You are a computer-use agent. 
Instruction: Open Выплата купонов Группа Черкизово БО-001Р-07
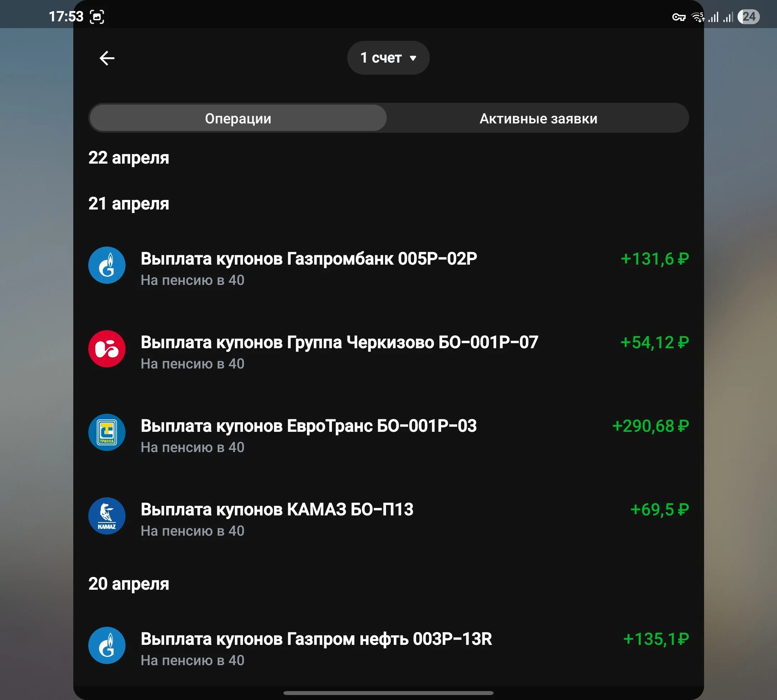pyautogui.click(x=388, y=352)
